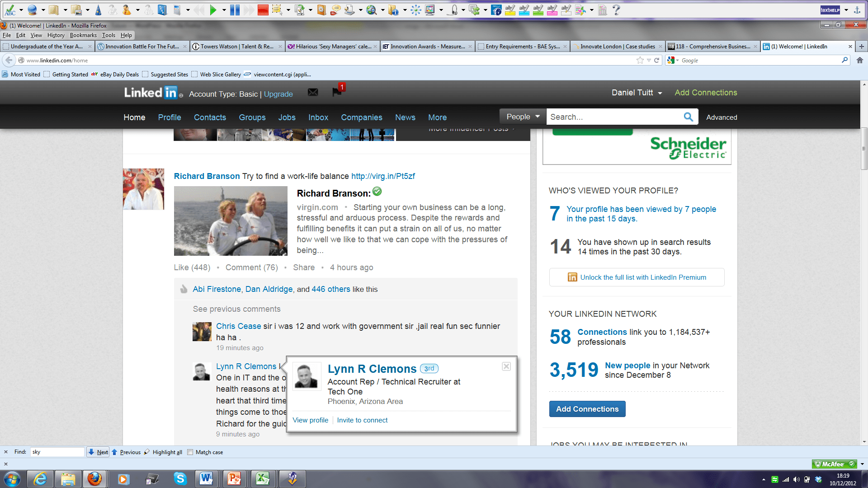Click the green play button in toolbar
The height and width of the screenshot is (488, 868).
pos(213,10)
